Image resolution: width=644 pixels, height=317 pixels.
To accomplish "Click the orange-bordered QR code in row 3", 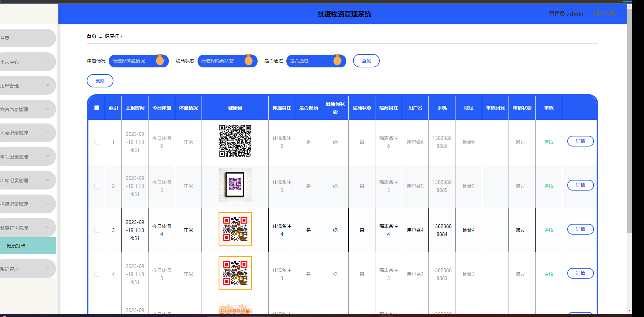I will click(x=235, y=229).
